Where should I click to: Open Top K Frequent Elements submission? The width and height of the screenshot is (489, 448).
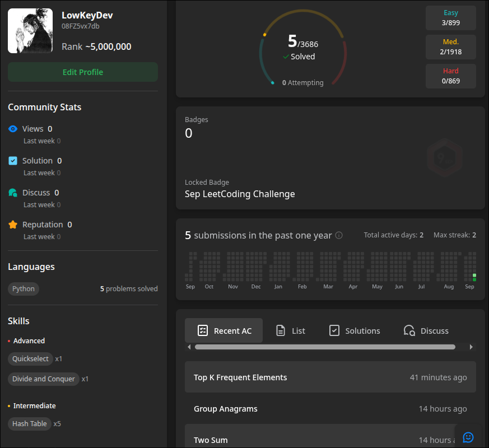click(x=330, y=377)
